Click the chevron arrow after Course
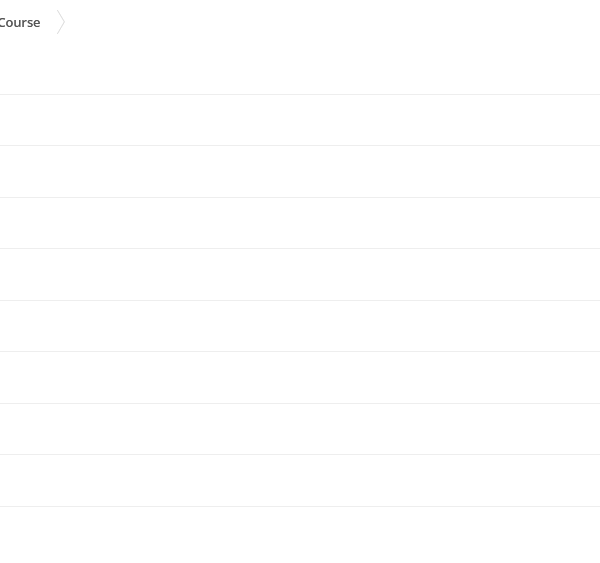This screenshot has width=600, height=563. [x=61, y=22]
